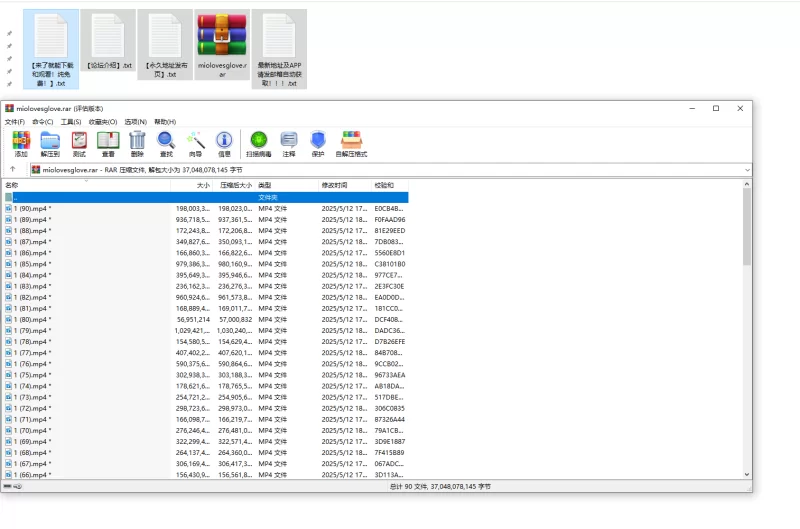The height and width of the screenshot is (529, 800).
Task: Show archive 信息 (Info) icon
Action: point(224,142)
